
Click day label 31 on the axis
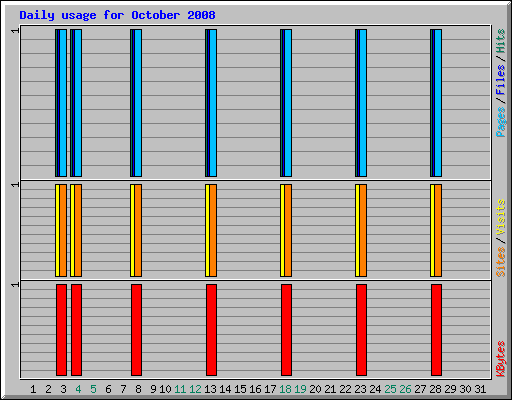[x=480, y=389]
